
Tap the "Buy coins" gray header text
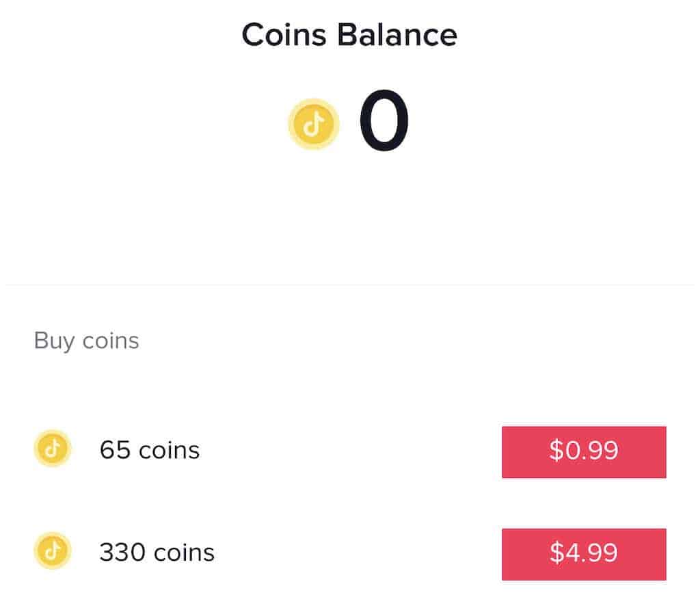pos(86,341)
